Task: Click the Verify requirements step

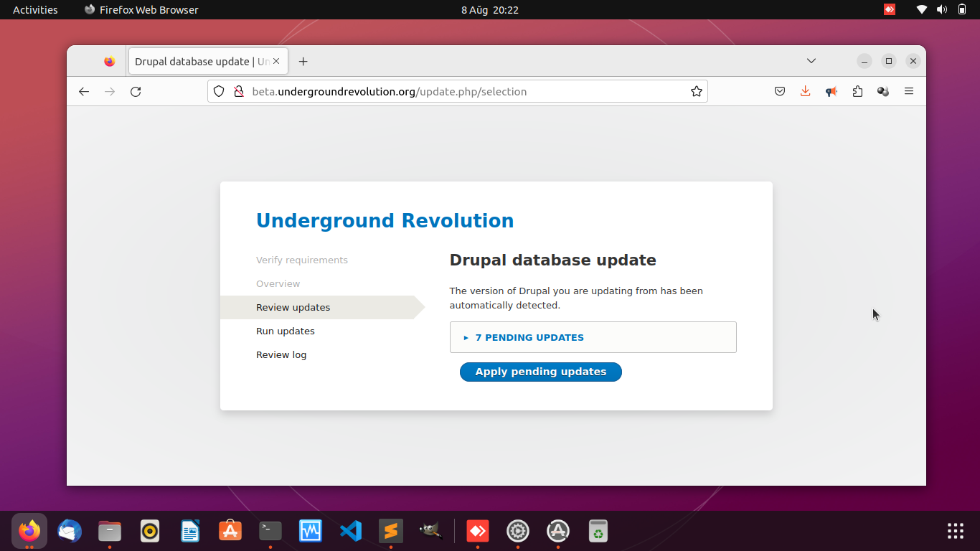Action: click(x=302, y=260)
